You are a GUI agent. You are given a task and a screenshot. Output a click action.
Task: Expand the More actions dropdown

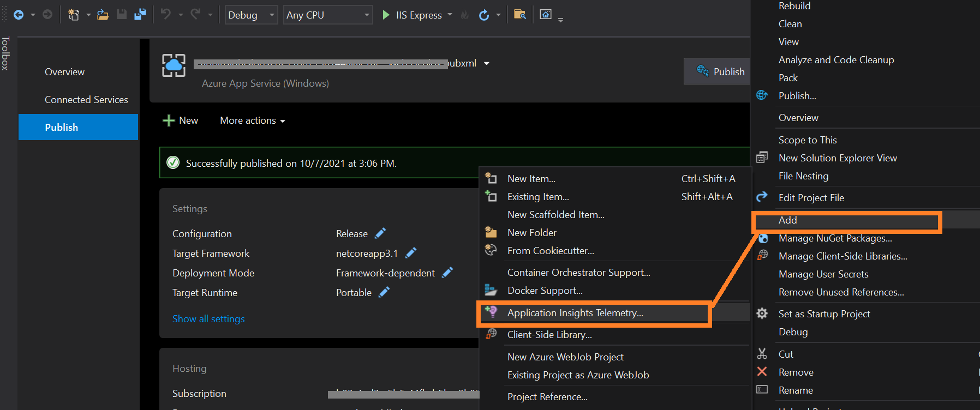[253, 120]
